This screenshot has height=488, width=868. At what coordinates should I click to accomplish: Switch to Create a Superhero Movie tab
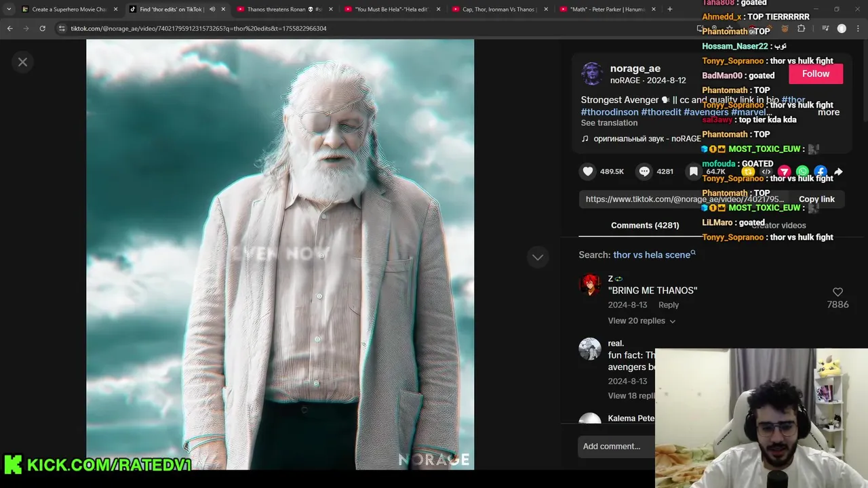coord(68,9)
